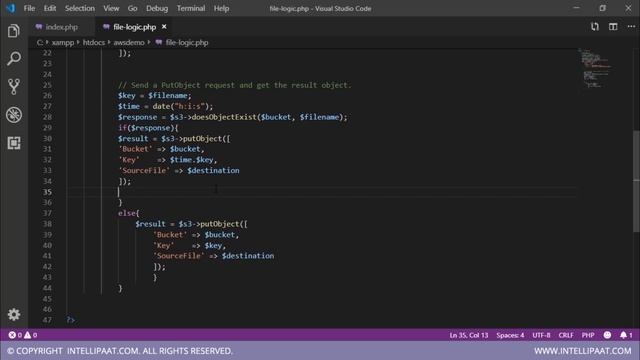
Task: Open the File menu
Action: (x=29, y=8)
